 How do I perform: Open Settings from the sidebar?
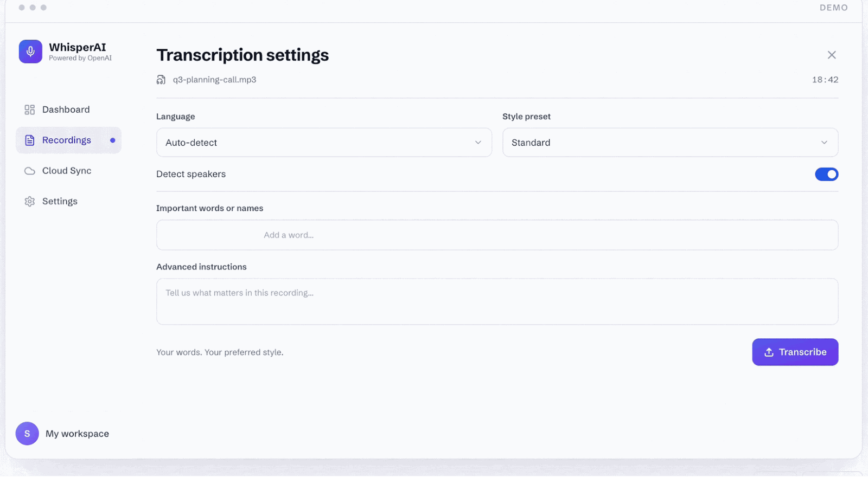tap(68, 201)
